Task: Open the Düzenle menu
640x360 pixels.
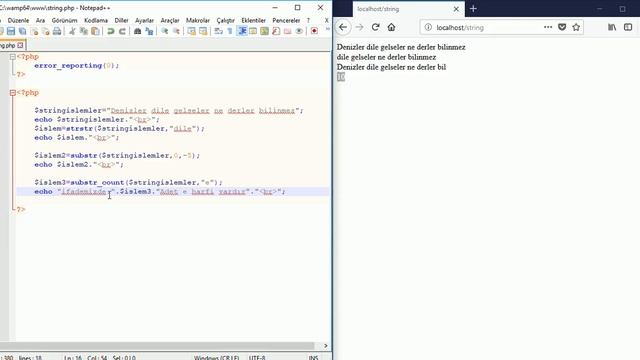Action: tap(18, 20)
